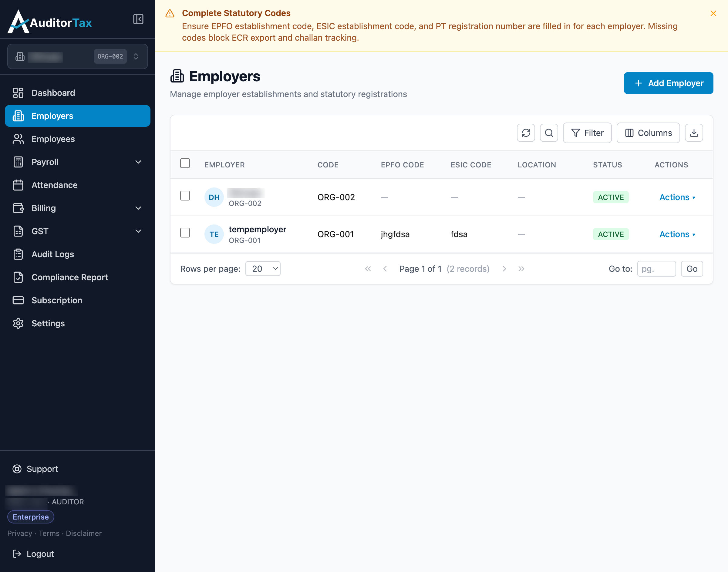This screenshot has height=572, width=728.
Task: Open Actions menu for tempemployer row
Action: tap(677, 234)
